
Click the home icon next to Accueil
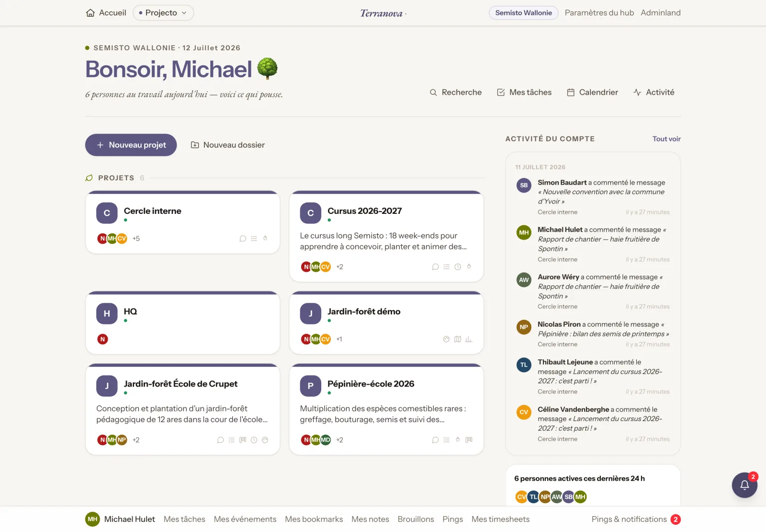pos(90,13)
